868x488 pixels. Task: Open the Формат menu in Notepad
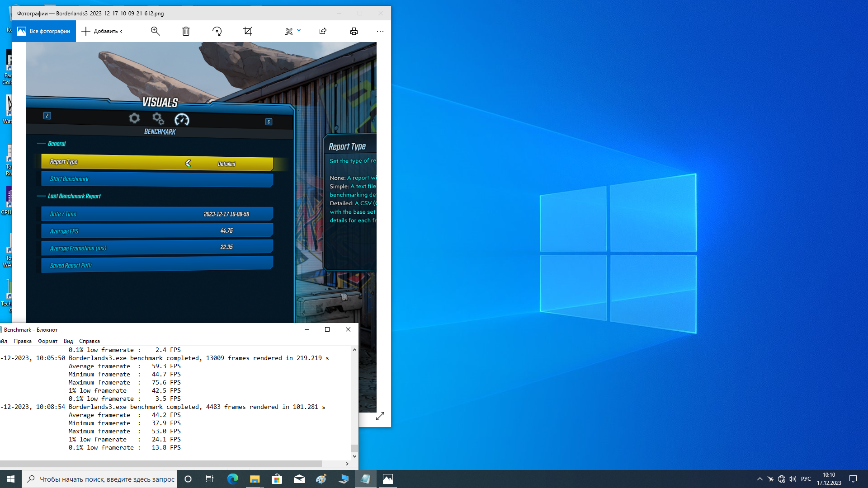point(47,341)
